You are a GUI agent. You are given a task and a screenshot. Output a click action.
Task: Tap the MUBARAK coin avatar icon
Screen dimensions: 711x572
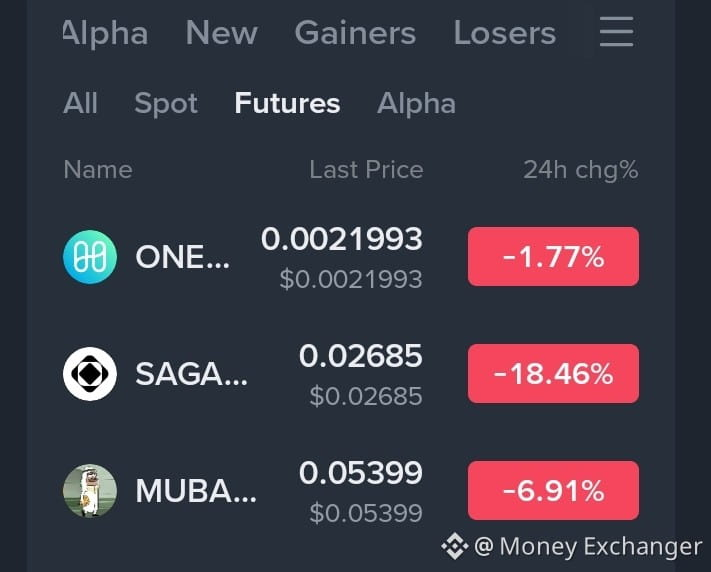[90, 491]
